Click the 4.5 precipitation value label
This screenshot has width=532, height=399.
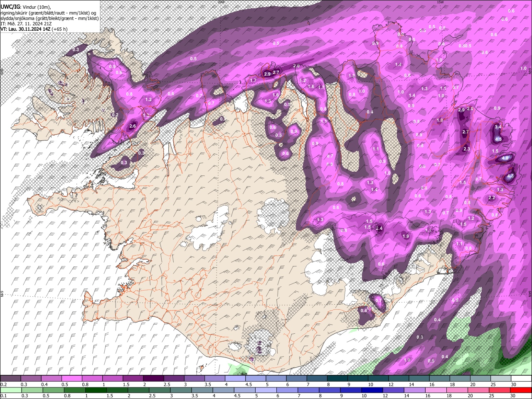499,139
